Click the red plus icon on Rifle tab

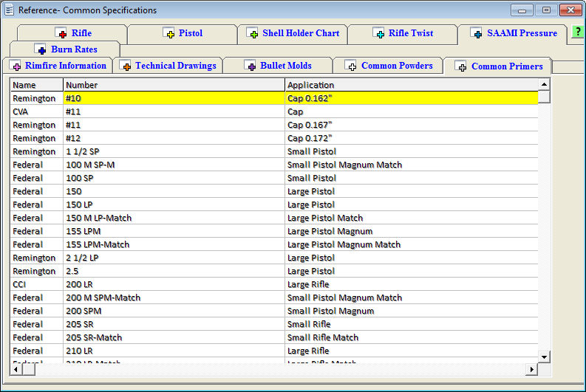click(61, 33)
